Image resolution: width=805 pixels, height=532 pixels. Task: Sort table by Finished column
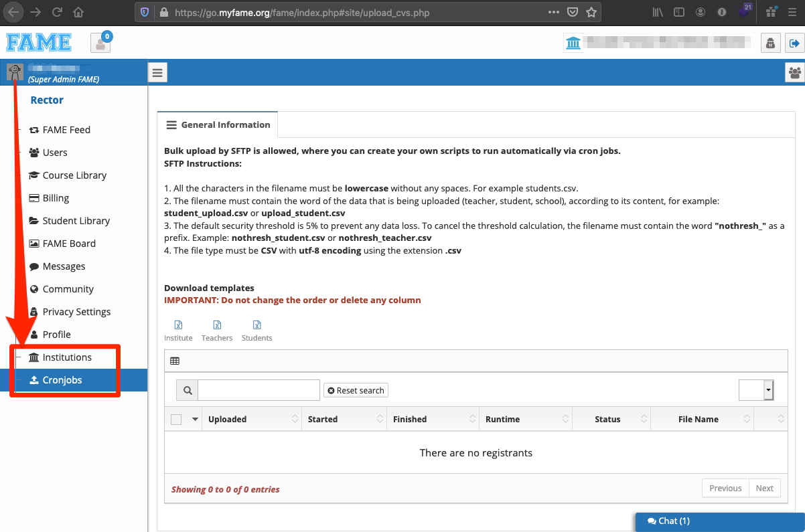pyautogui.click(x=433, y=420)
